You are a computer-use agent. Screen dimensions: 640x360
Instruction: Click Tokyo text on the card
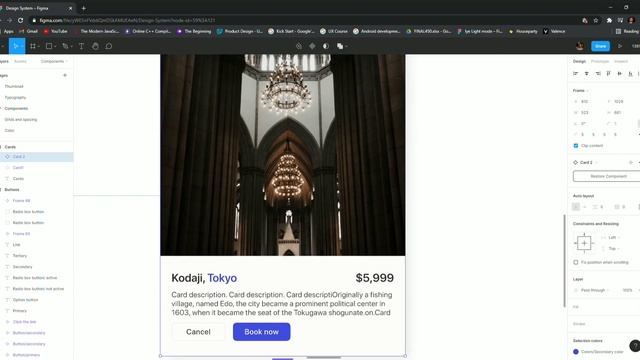222,278
